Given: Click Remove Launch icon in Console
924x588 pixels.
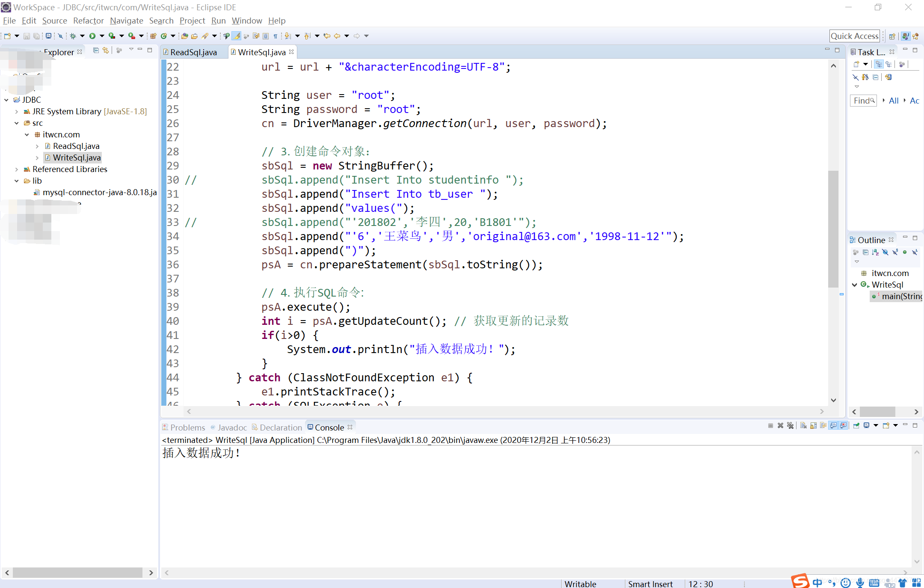Looking at the screenshot, I should point(780,425).
